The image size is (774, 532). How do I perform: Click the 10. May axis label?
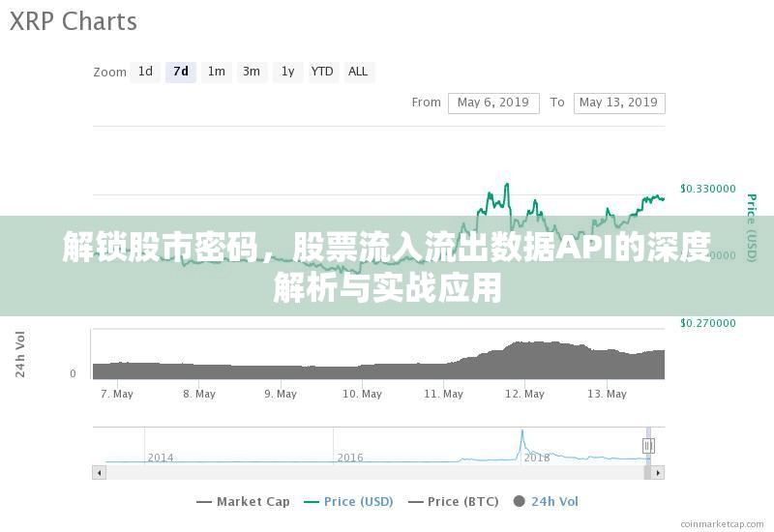coord(362,395)
